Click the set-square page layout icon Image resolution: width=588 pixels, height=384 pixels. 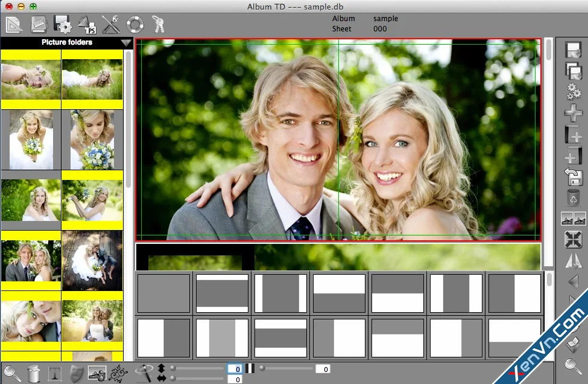(14, 25)
